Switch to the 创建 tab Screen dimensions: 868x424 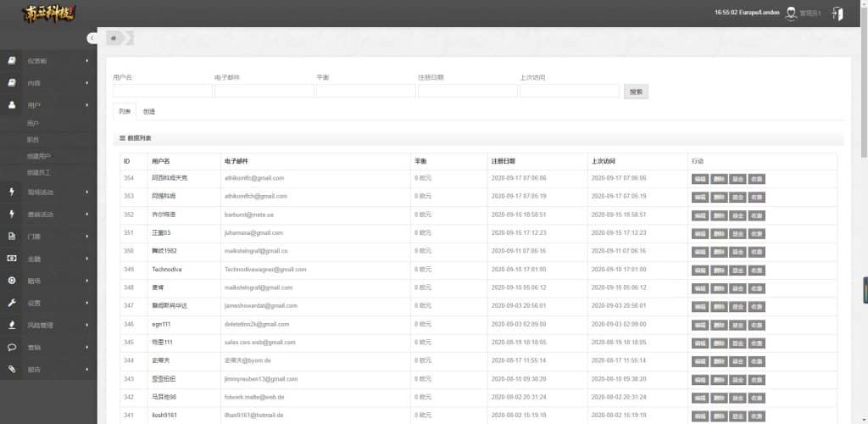[149, 111]
